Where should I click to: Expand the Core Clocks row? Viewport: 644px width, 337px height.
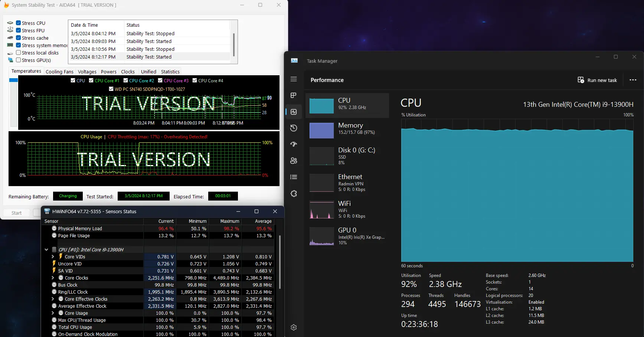(x=53, y=278)
